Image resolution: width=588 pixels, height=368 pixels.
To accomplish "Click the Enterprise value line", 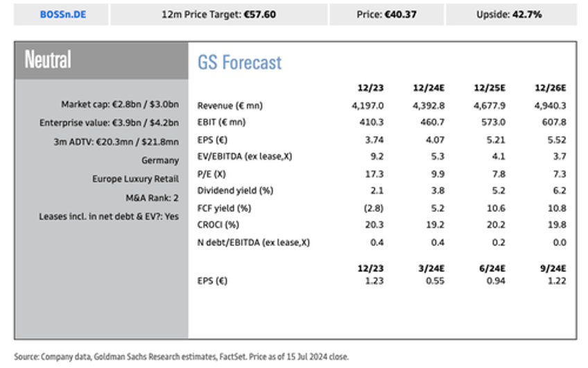I will coord(109,123).
